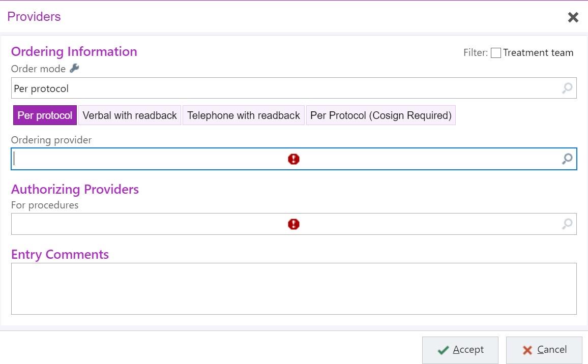The image size is (588, 364).
Task: Select Per Protocol (Cosign Required) mode
Action: (380, 115)
